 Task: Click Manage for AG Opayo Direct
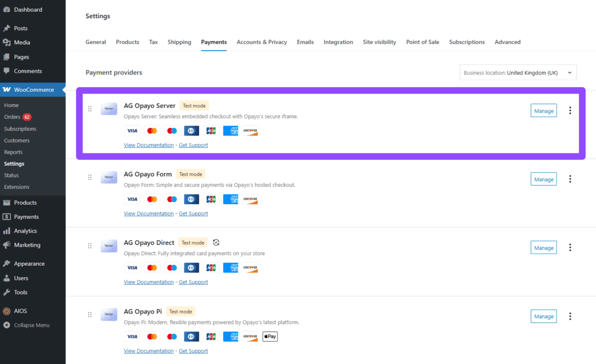click(x=544, y=248)
